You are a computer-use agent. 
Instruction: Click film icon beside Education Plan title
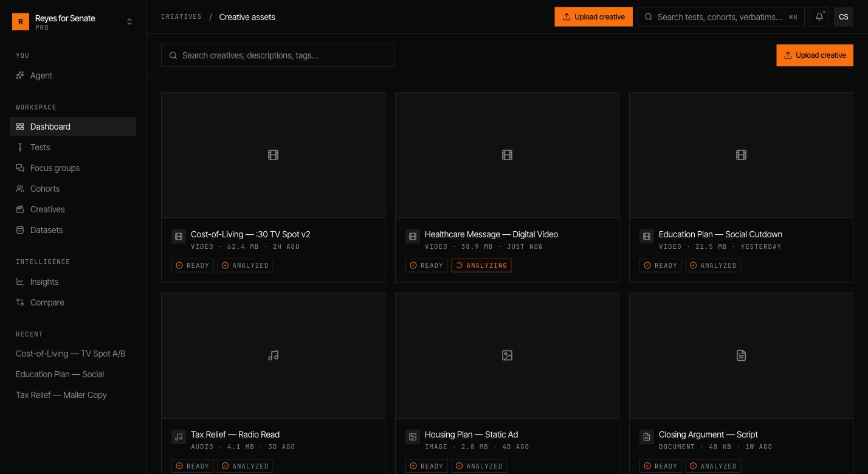pyautogui.click(x=647, y=237)
